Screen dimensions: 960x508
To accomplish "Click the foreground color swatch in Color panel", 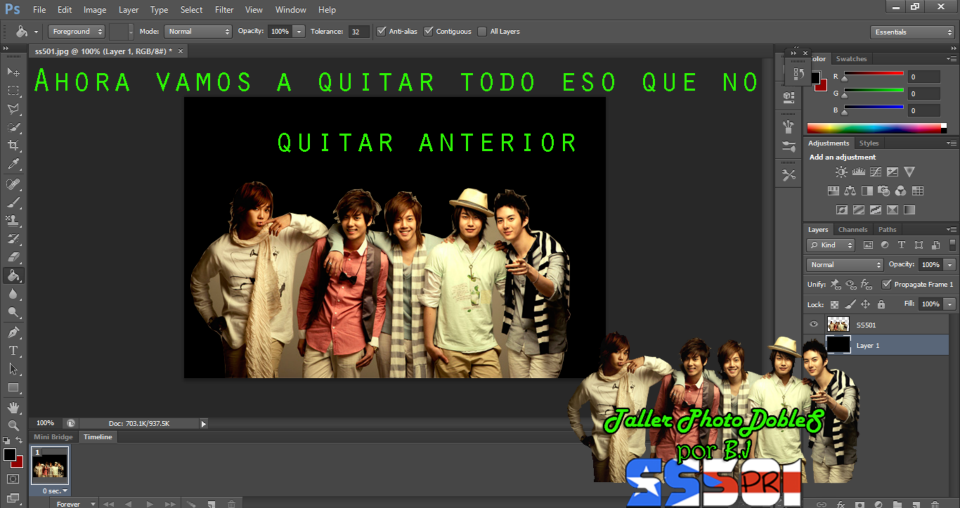I will 815,77.
